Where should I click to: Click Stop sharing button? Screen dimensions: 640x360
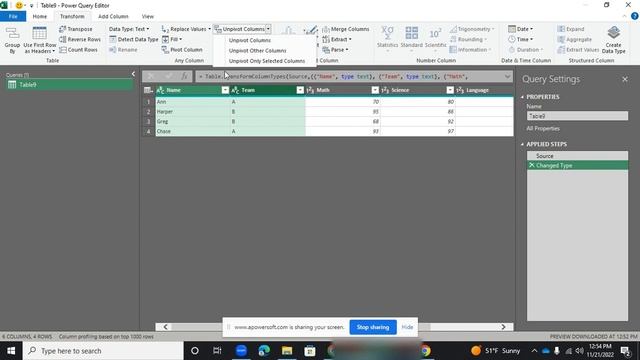click(373, 327)
